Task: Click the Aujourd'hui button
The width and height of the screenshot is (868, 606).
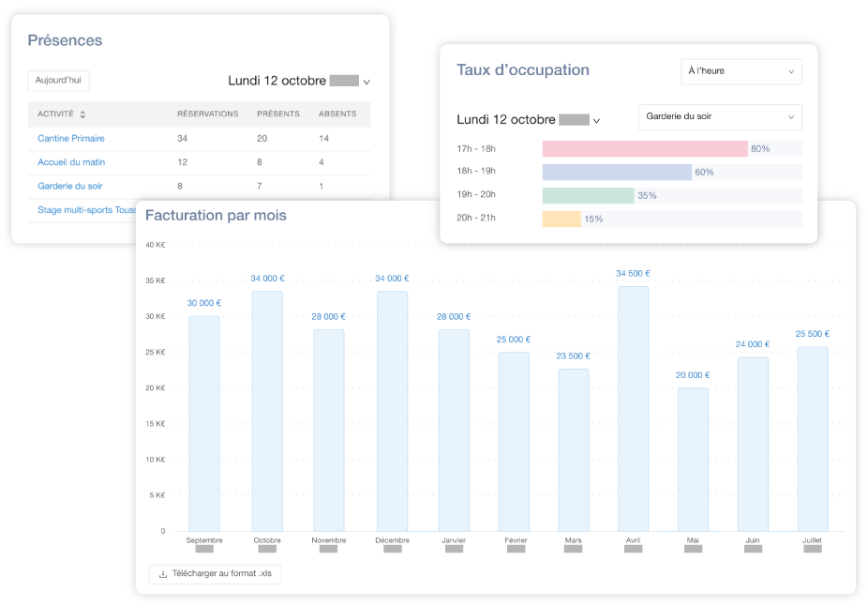Action: [58, 81]
